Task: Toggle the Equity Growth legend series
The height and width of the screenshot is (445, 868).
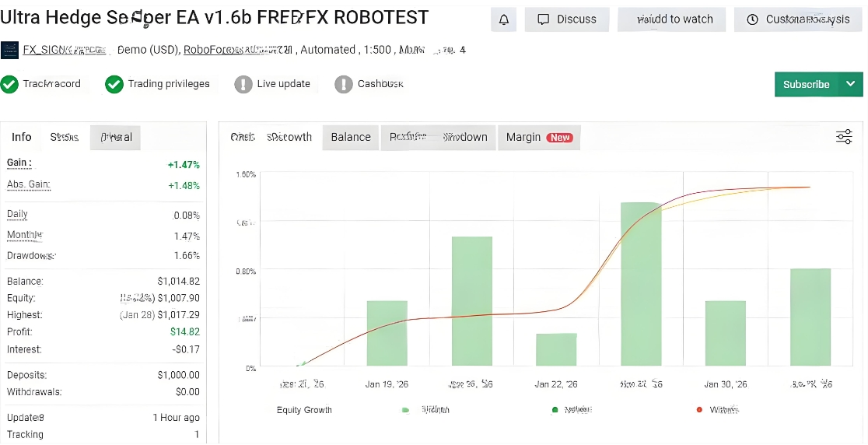Action: click(x=304, y=410)
